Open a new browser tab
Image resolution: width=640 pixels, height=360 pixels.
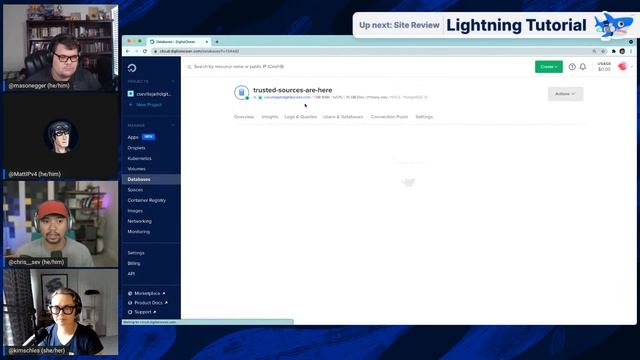[x=217, y=42]
